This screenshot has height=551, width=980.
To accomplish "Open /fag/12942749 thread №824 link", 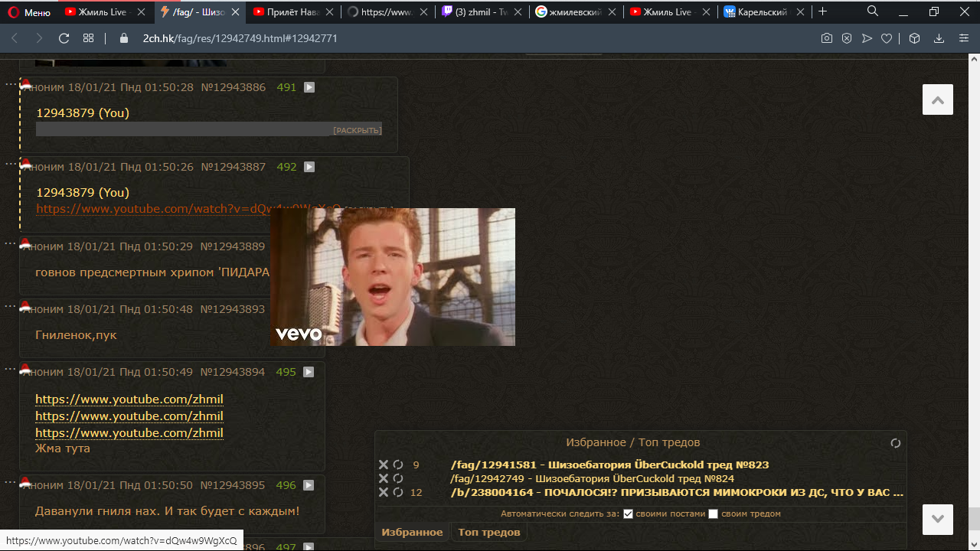I will click(x=592, y=478).
